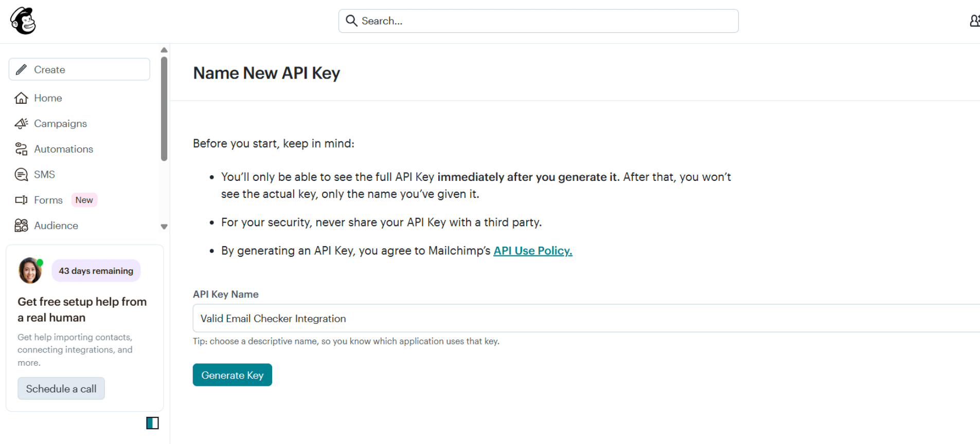Image resolution: width=980 pixels, height=444 pixels.
Task: Open Campaigns menu item
Action: [x=60, y=123]
